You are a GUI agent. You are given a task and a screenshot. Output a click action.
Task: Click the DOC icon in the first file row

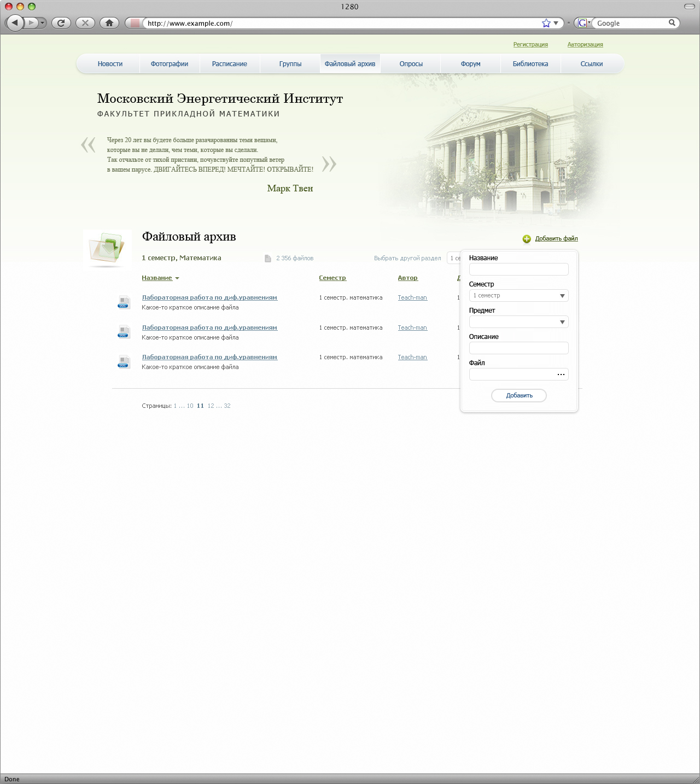tap(124, 302)
